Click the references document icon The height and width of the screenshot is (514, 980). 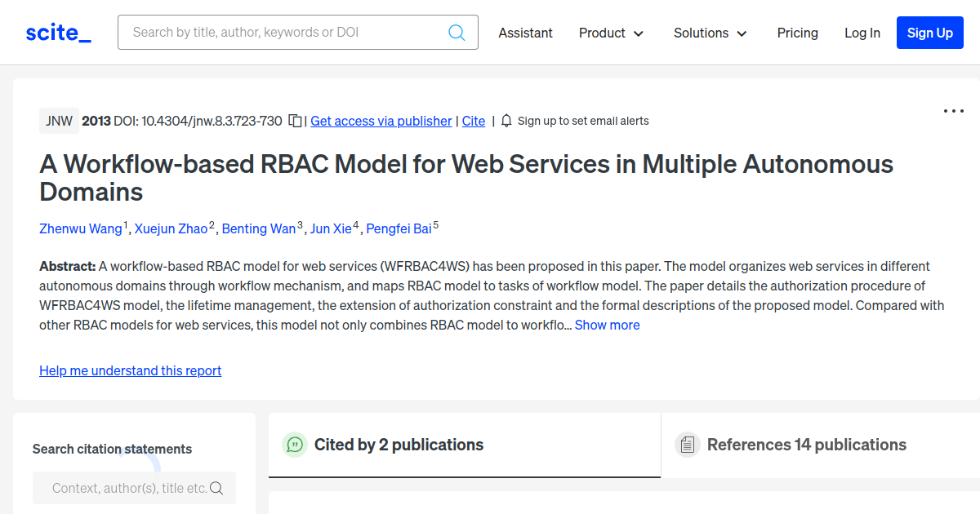pyautogui.click(x=687, y=445)
